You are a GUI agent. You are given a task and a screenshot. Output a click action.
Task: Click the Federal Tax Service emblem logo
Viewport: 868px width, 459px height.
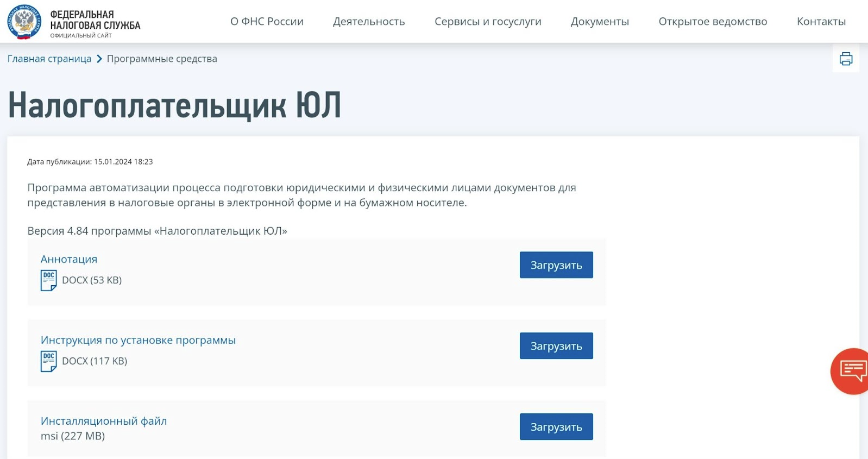(24, 22)
